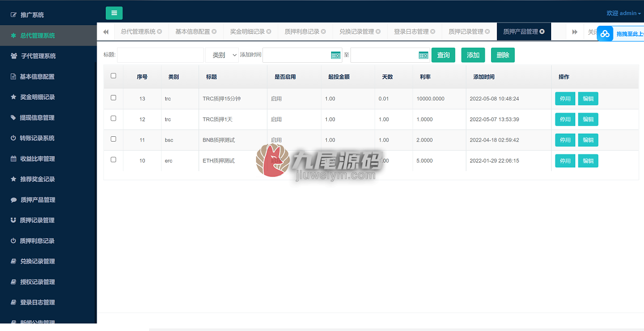Click the star icon beside 推荐奖金记录
The width and height of the screenshot is (644, 331).
tap(14, 179)
